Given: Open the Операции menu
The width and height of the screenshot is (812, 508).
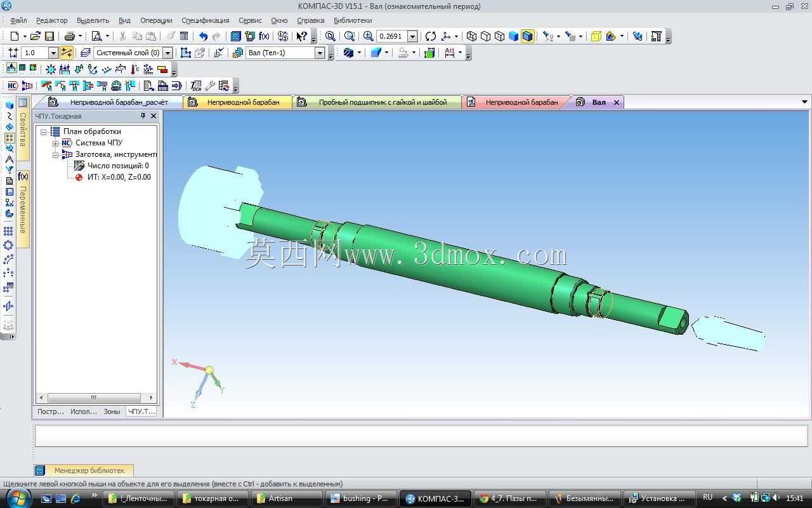Looking at the screenshot, I should point(156,20).
